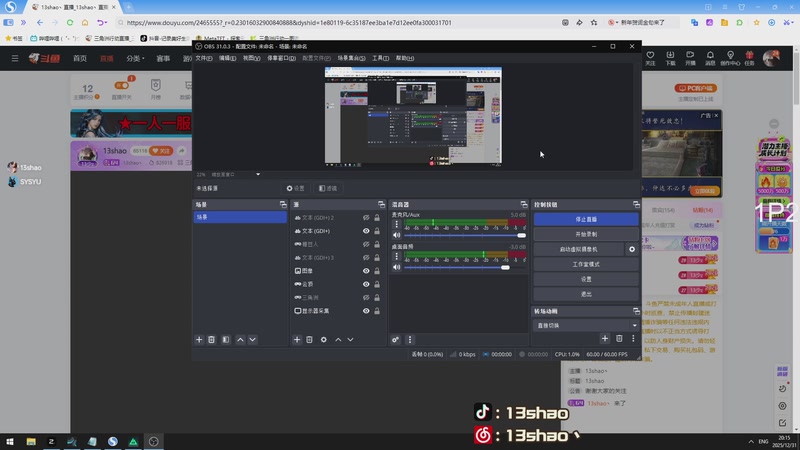This screenshot has height=450, width=800.
Task: Select the 场景 item in the Scenes list
Action: 240,217
